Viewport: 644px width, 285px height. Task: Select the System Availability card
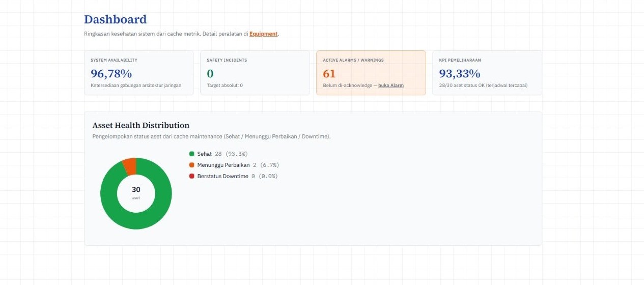tap(139, 73)
